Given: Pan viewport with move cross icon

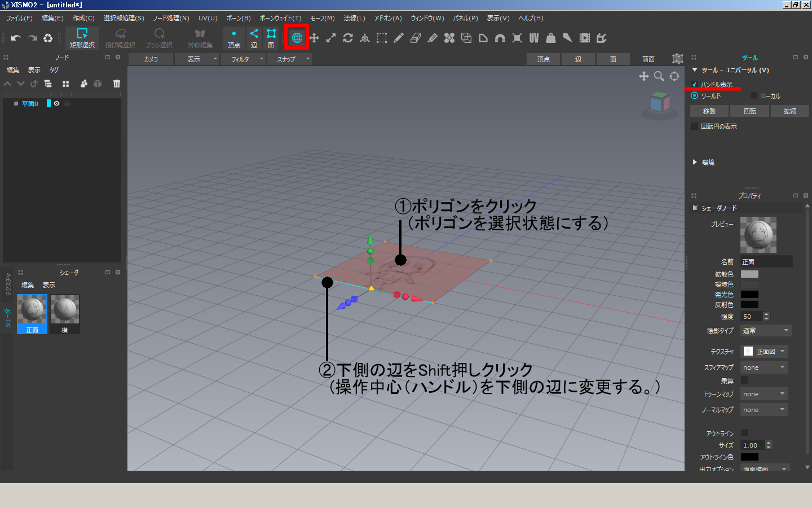Looking at the screenshot, I should pos(644,76).
